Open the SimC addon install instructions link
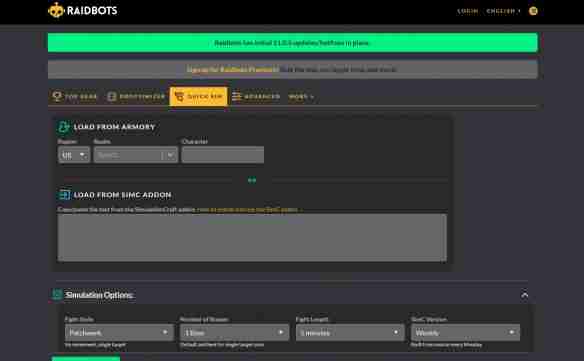584x361 pixels. 248,209
